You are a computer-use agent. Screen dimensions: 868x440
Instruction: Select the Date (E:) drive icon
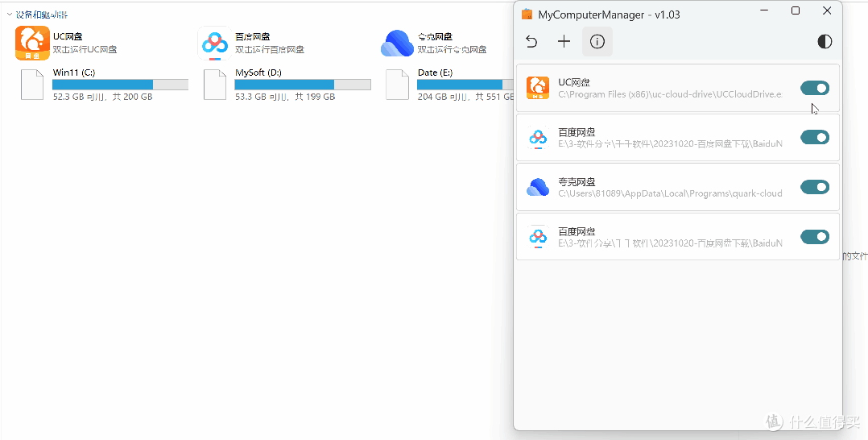point(398,85)
